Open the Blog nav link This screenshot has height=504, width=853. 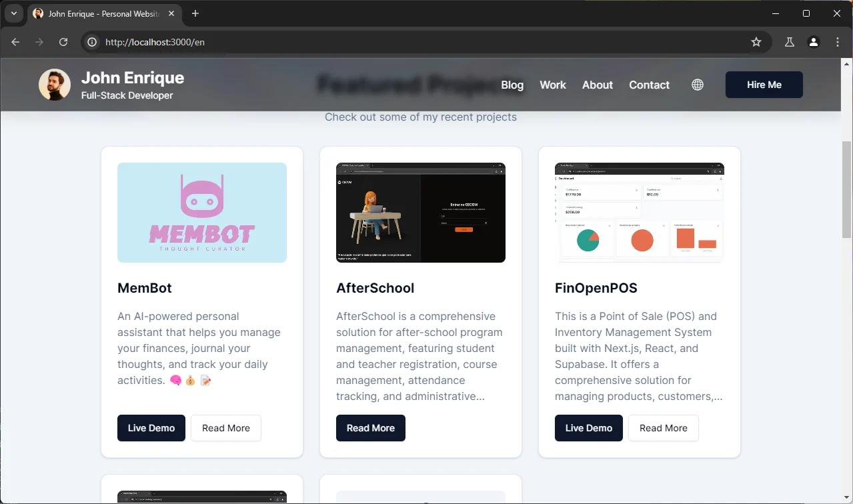click(512, 85)
